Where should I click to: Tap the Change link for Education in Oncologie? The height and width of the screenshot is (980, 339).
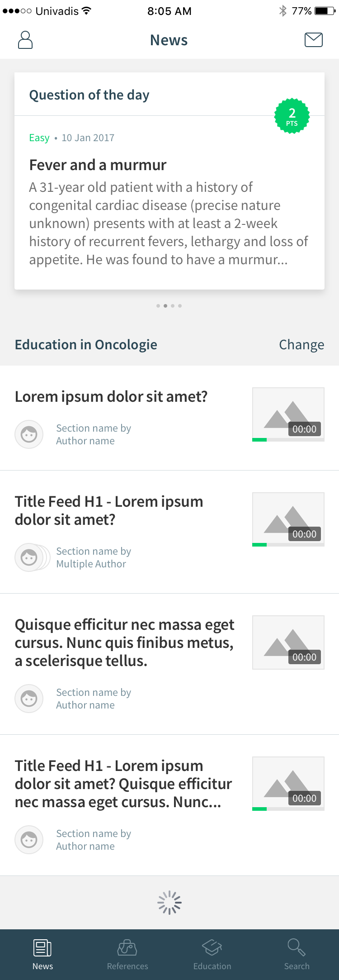click(x=301, y=345)
